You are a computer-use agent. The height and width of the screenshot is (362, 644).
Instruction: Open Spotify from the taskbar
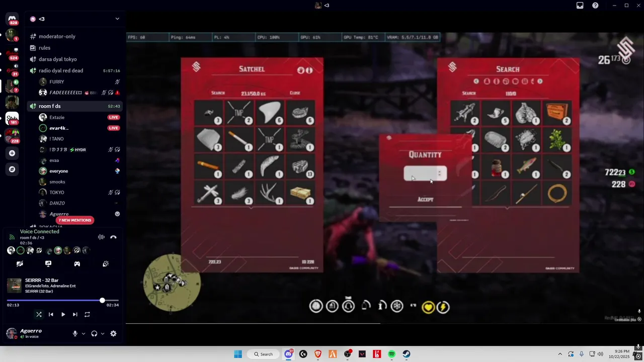coord(391,354)
